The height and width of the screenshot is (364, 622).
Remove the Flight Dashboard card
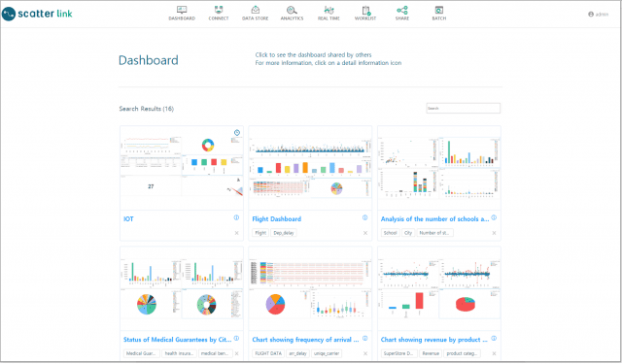point(365,233)
